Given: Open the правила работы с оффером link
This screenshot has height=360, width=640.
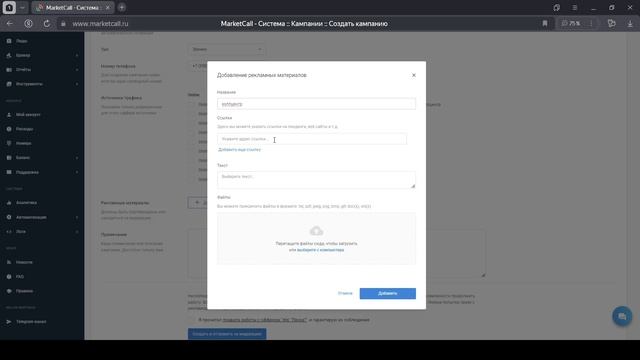Looking at the screenshot, I should click(264, 320).
